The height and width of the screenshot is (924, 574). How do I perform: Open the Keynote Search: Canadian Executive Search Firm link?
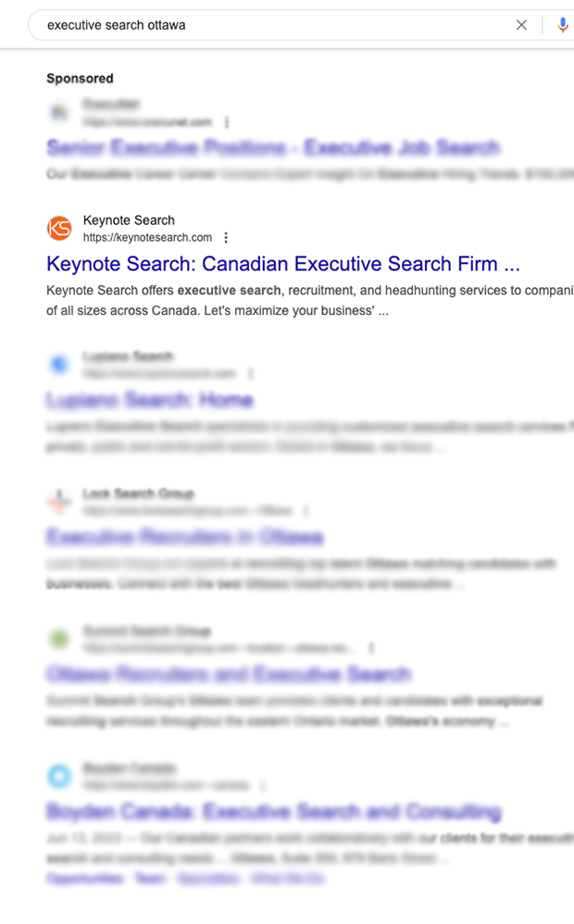[282, 264]
